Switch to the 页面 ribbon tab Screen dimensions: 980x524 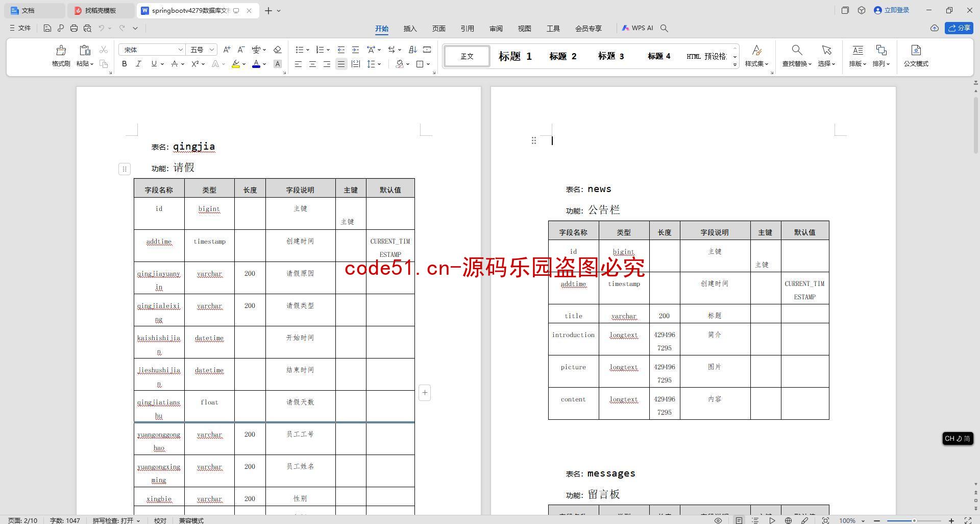438,29
